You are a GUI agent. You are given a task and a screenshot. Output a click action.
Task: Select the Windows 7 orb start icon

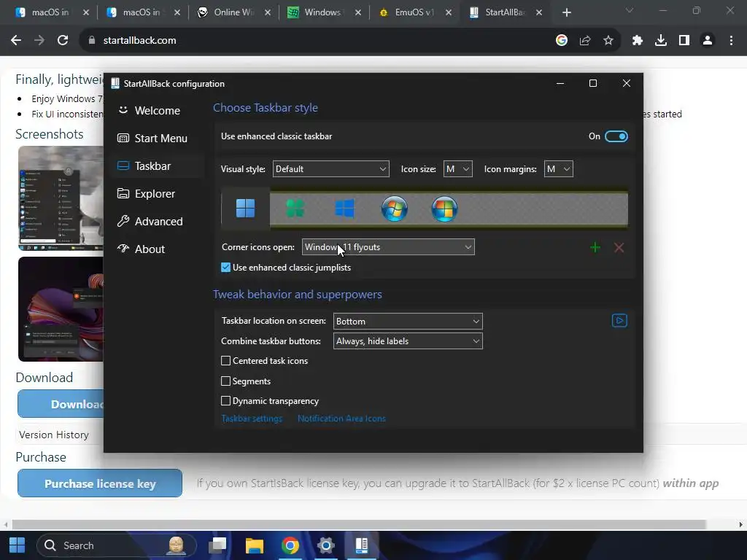click(395, 209)
